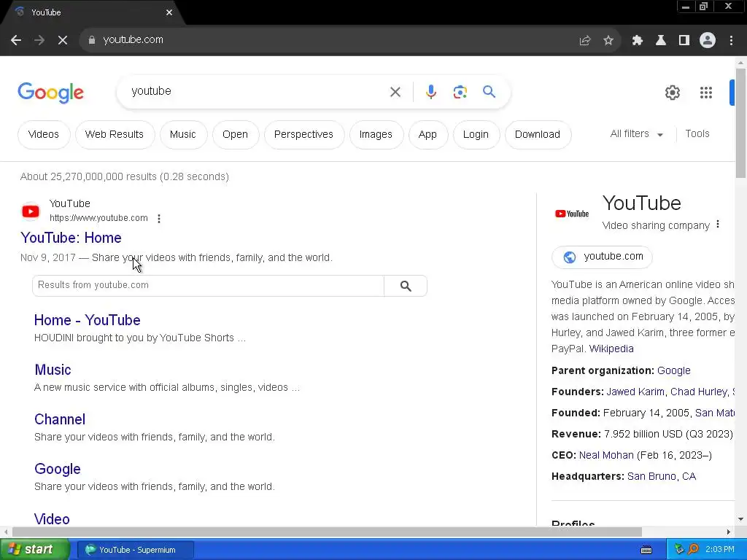Open the San Bruno, CA headquarters link
Screen dimensions: 747x560
[662, 476]
